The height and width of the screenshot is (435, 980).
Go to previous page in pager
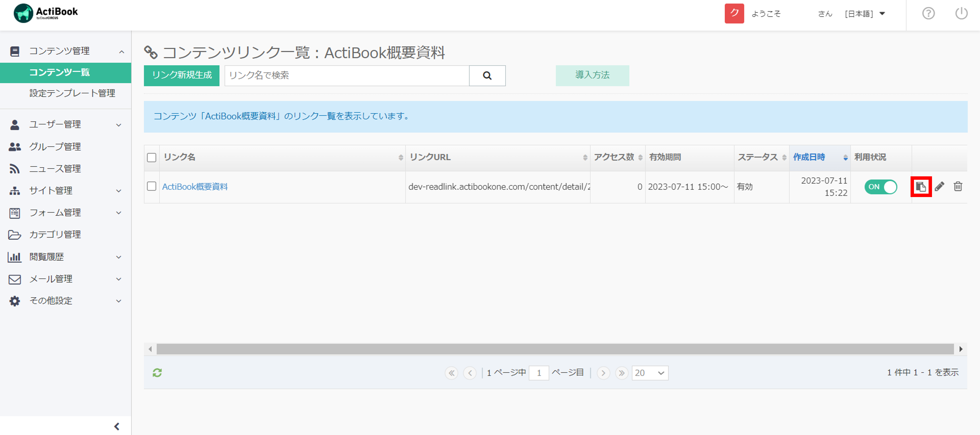470,373
